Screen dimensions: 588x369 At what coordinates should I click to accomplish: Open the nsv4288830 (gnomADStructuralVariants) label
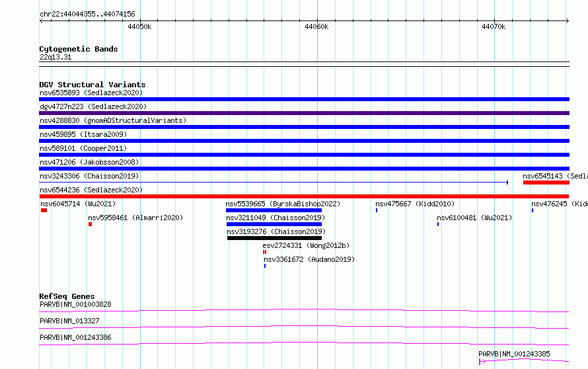[x=113, y=120]
